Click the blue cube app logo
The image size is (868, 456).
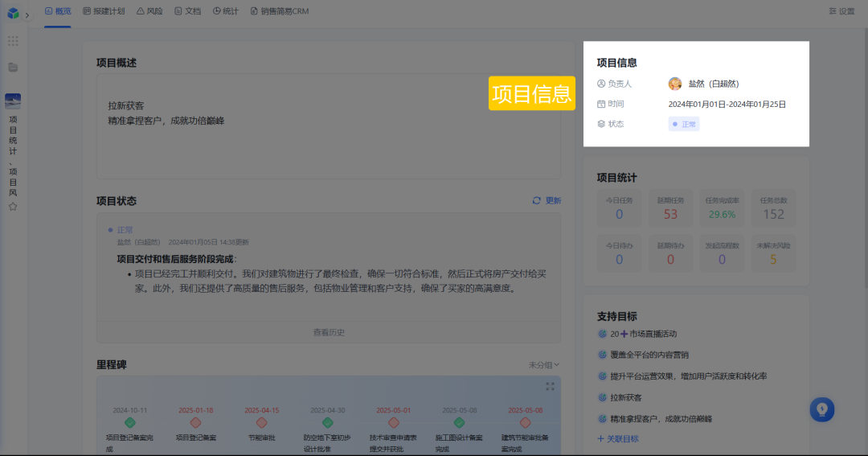(12, 14)
